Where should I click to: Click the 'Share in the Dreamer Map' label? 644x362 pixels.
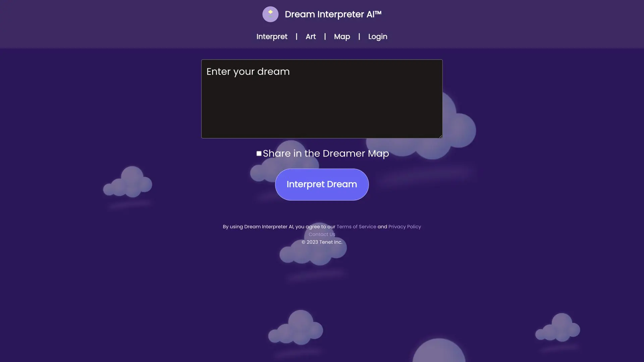click(x=326, y=154)
